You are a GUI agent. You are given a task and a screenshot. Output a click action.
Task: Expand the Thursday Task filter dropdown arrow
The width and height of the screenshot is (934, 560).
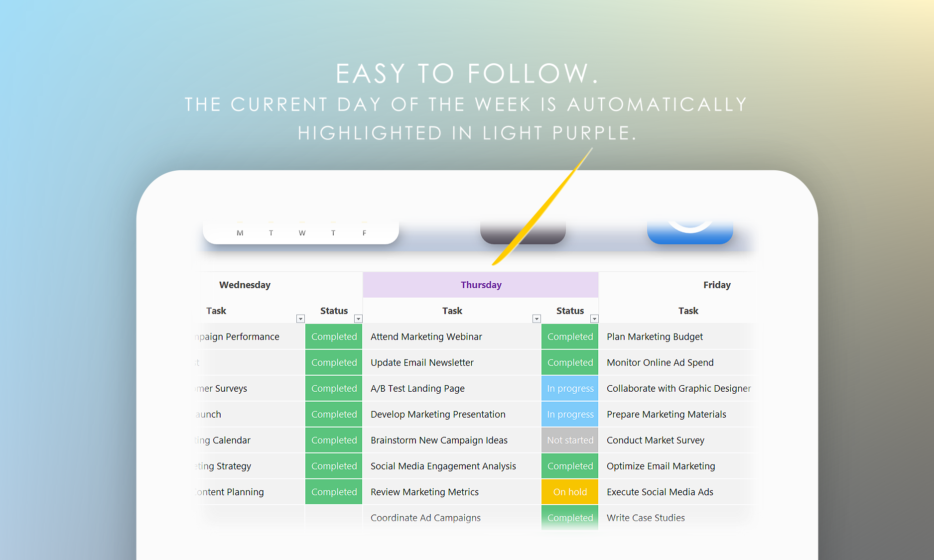click(x=536, y=319)
